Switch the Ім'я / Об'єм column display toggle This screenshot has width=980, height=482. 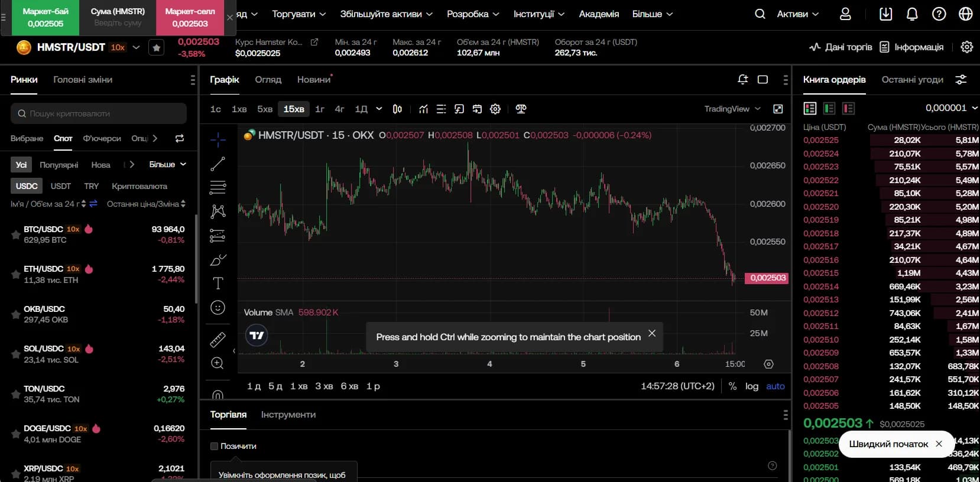click(x=93, y=204)
